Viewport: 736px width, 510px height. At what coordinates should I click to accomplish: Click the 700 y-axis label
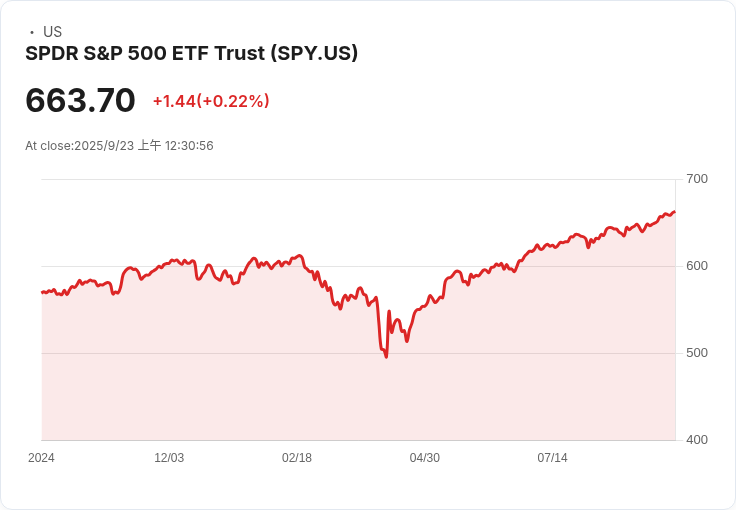click(x=697, y=179)
